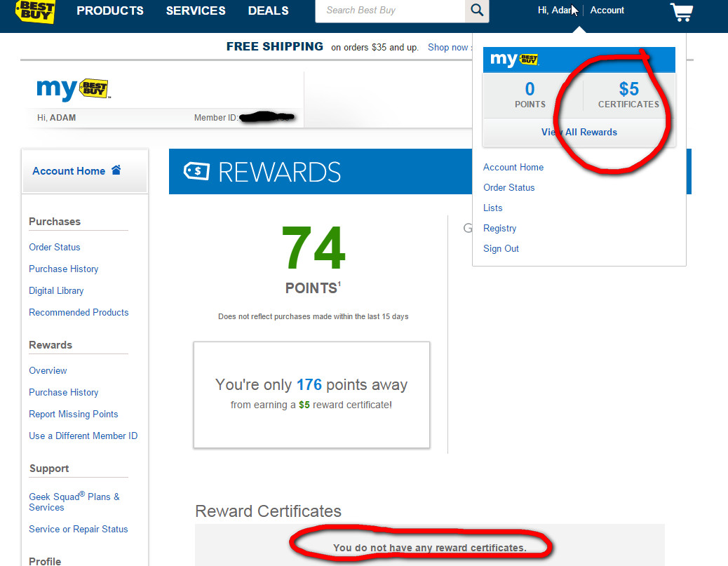Image resolution: width=728 pixels, height=566 pixels.
Task: Open the SERVICES menu
Action: pyautogui.click(x=196, y=11)
